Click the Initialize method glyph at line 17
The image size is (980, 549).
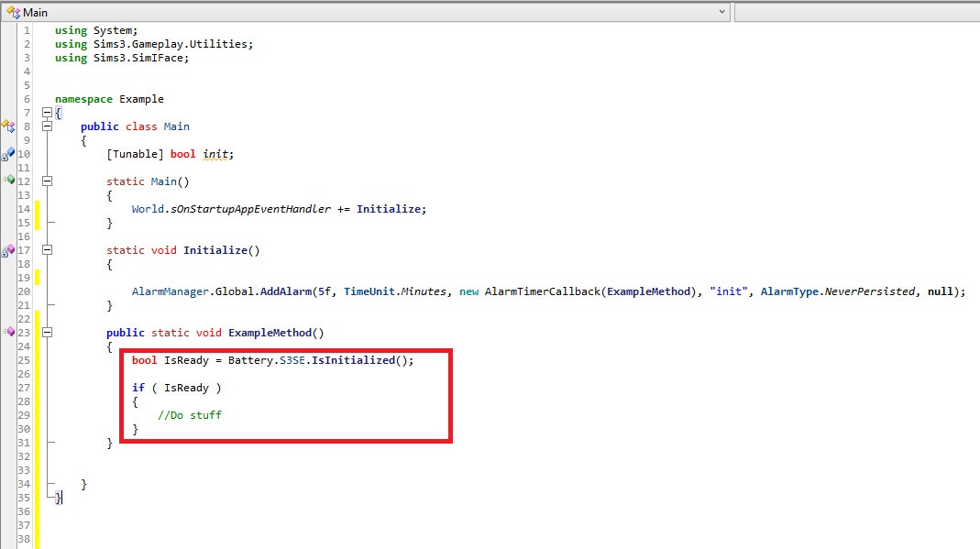pos(9,250)
